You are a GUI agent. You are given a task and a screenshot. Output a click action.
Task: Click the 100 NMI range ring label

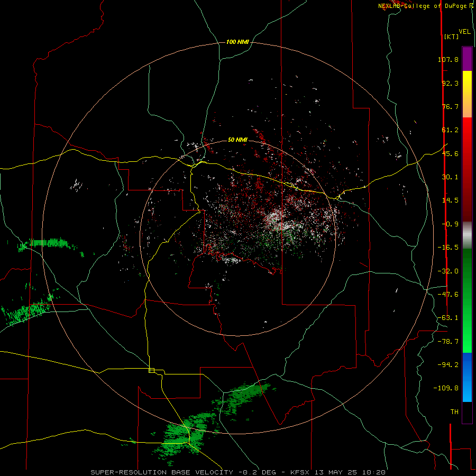coord(237,42)
